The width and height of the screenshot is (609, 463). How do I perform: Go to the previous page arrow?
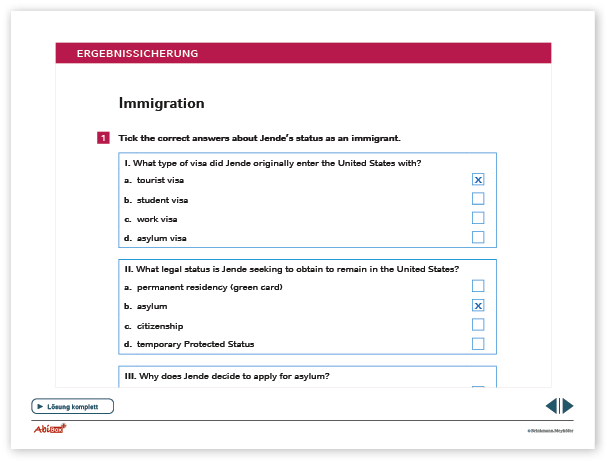click(x=551, y=406)
